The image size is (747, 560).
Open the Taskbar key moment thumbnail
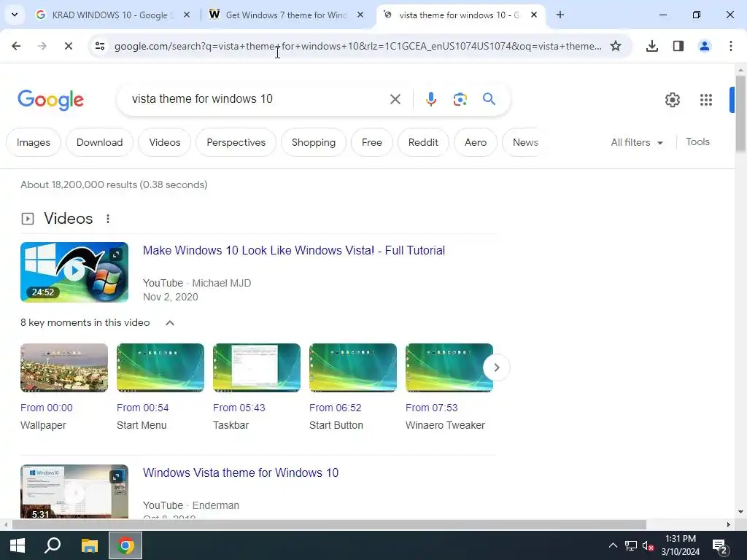tap(257, 367)
